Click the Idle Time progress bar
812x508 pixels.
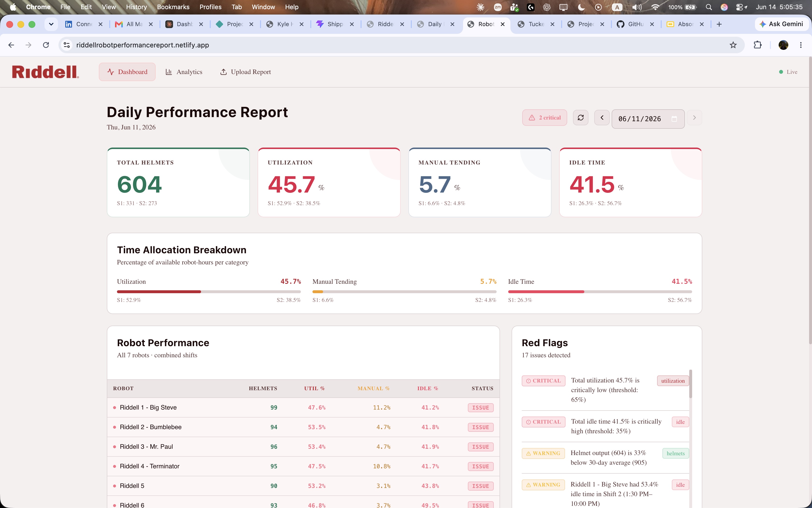(600, 292)
